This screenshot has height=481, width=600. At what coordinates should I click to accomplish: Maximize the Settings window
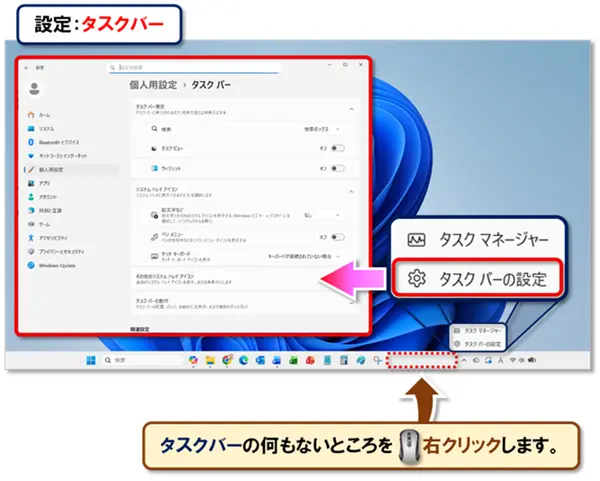[345, 65]
